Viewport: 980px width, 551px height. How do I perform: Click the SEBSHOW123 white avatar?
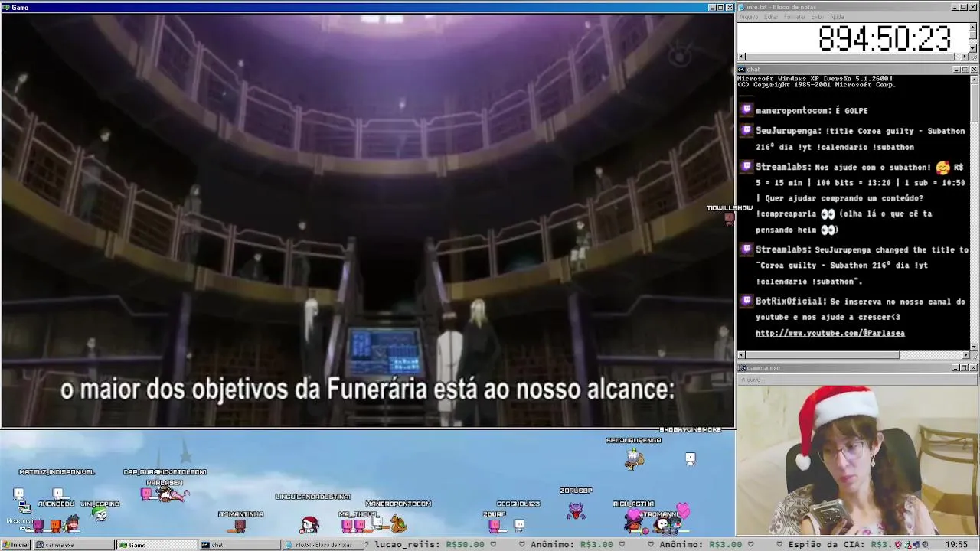tap(519, 524)
